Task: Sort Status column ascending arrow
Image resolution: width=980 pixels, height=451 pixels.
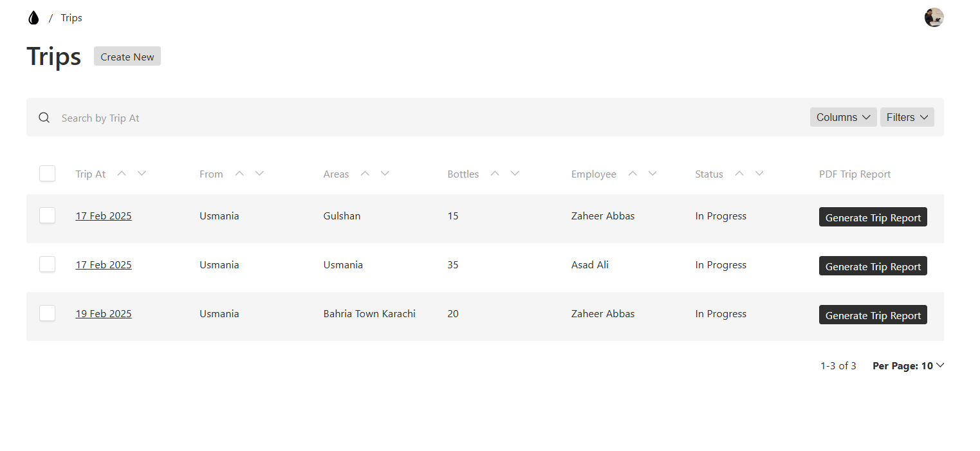Action: tap(739, 173)
